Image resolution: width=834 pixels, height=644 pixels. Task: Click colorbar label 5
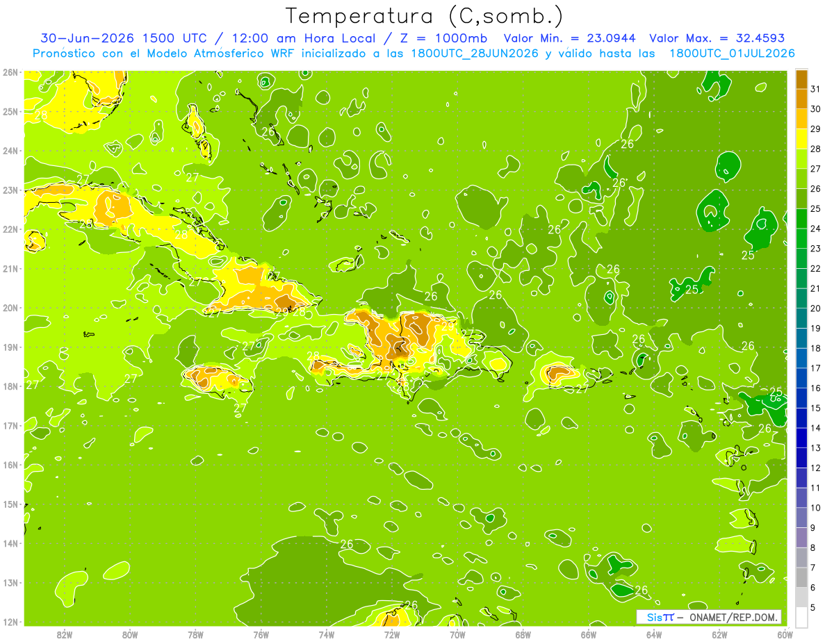click(x=813, y=607)
